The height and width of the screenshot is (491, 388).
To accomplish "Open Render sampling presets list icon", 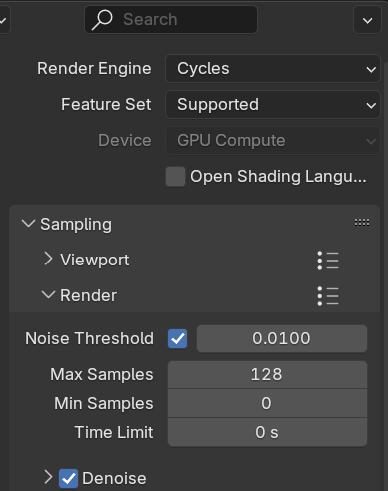I will tap(328, 296).
